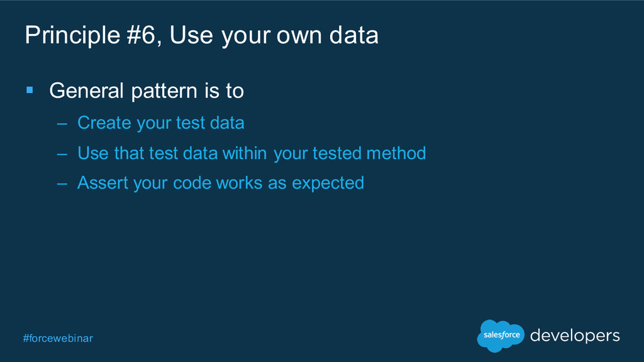The image size is (644, 362).
Task: Click the 'General pattern is to' text
Action: pos(147,90)
